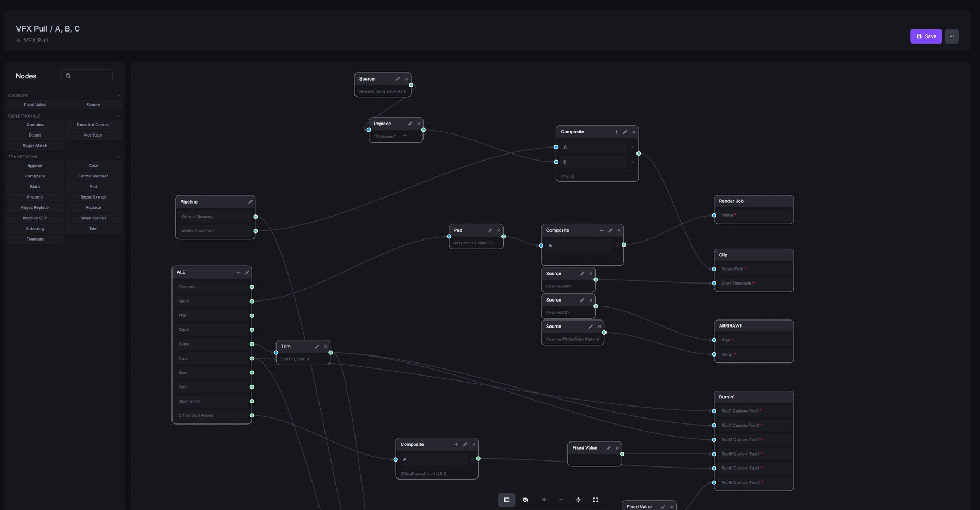Viewport: 980px width, 510px height.
Task: Select Does Not Contain conditional
Action: click(x=93, y=125)
